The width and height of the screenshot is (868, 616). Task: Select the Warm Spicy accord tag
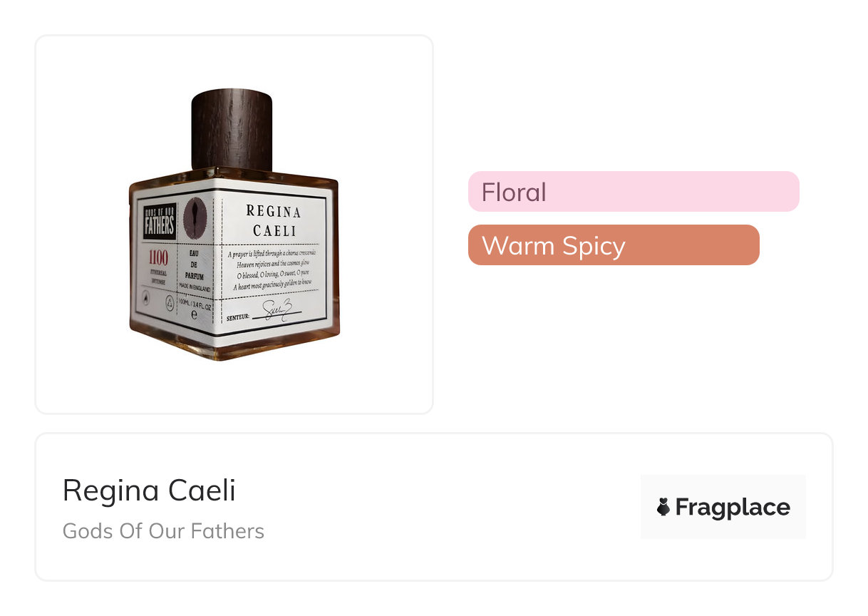[613, 245]
